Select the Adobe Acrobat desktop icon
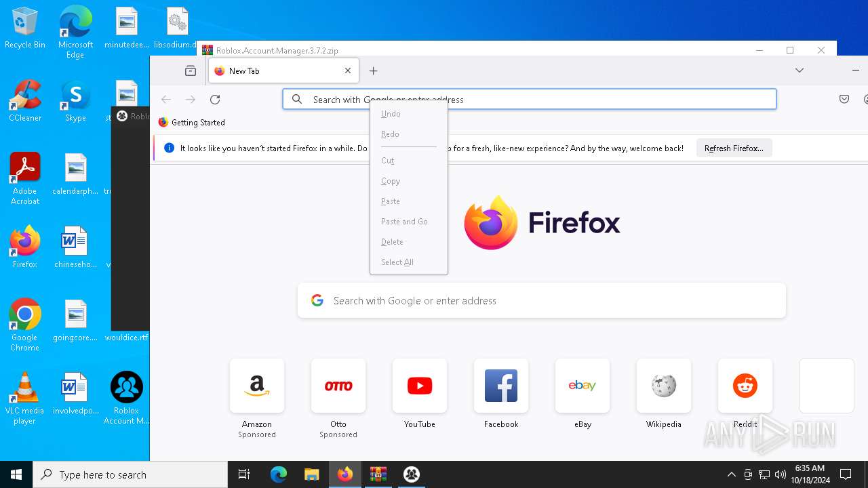 pos(25,179)
